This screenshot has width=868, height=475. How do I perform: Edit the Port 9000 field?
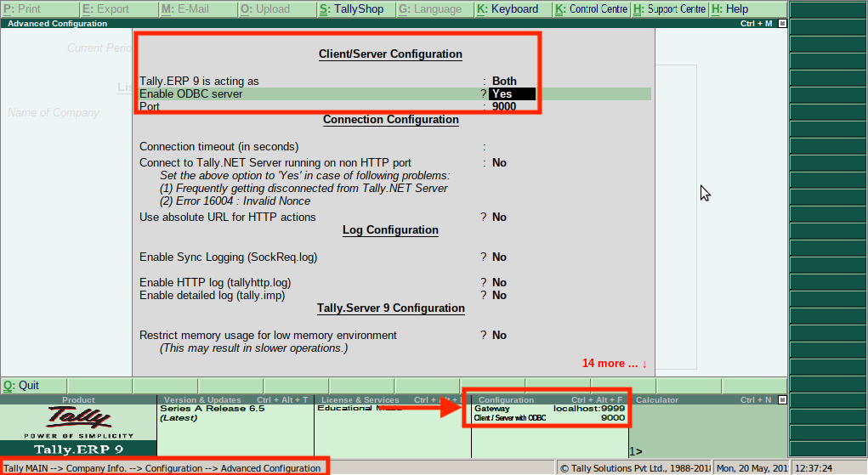point(504,106)
